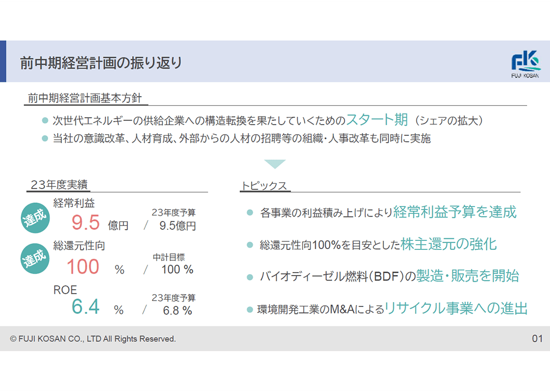
Task: Click the 前中期経営計画基本方針 section heading
Action: tap(84, 98)
